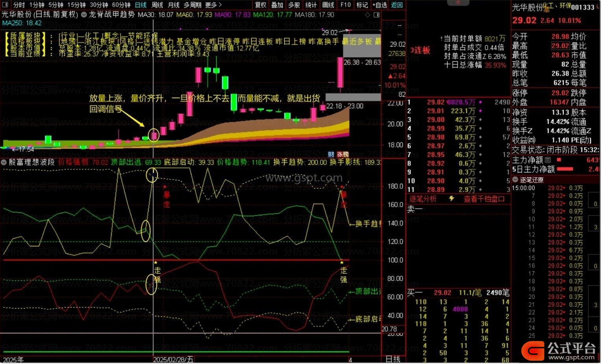The height and width of the screenshot is (364, 602).
Task: Select the 15分钟 period tab
Action: 76,5
